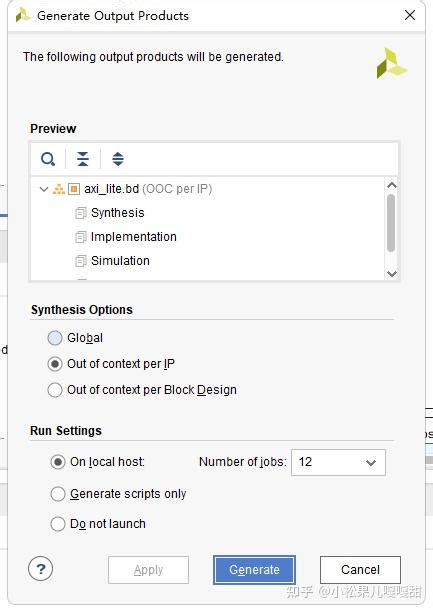The image size is (433, 612).
Task: Select the Do not launch option
Action: tap(58, 524)
